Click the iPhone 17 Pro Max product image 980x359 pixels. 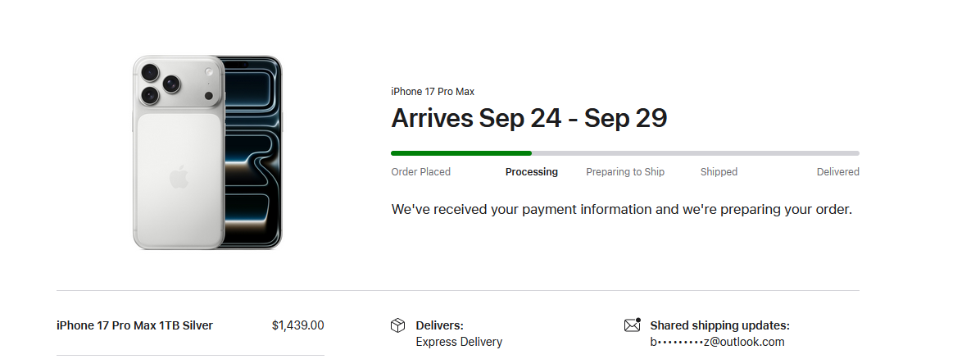tap(207, 152)
